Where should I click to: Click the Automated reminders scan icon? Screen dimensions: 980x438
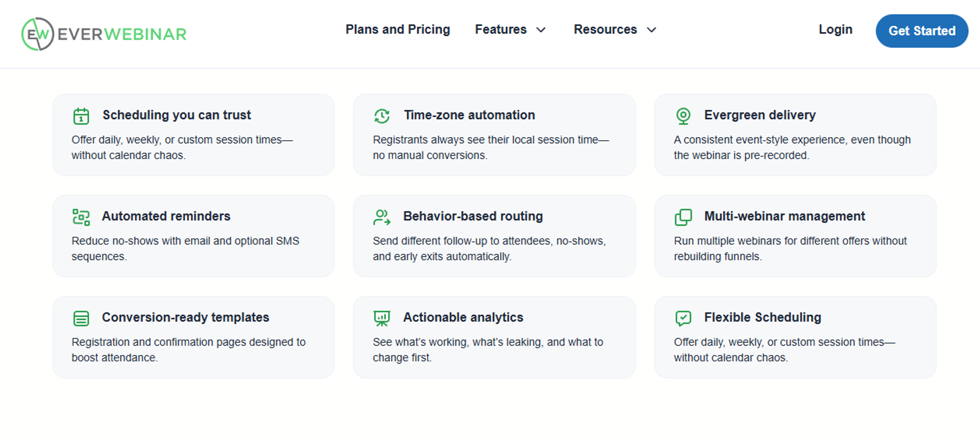(x=81, y=217)
